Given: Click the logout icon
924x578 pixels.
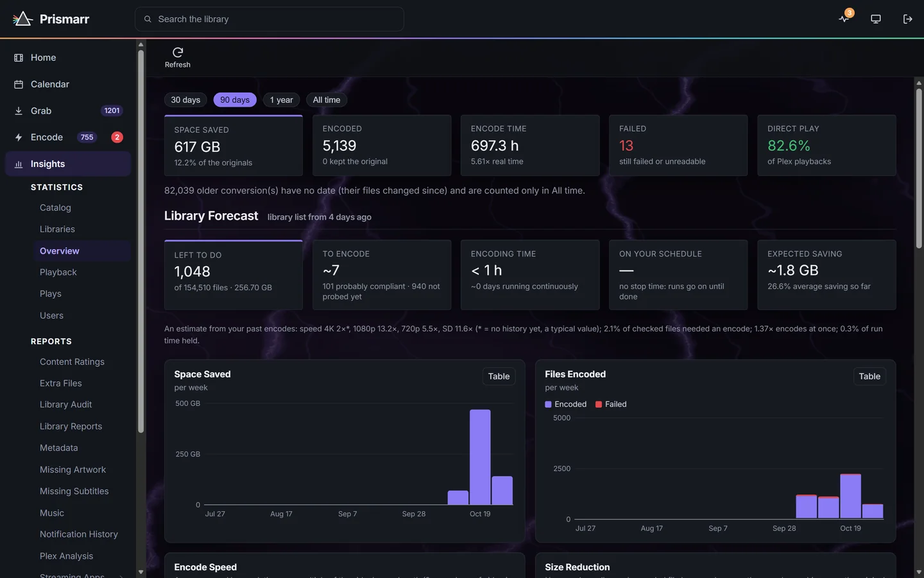Looking at the screenshot, I should coord(907,19).
